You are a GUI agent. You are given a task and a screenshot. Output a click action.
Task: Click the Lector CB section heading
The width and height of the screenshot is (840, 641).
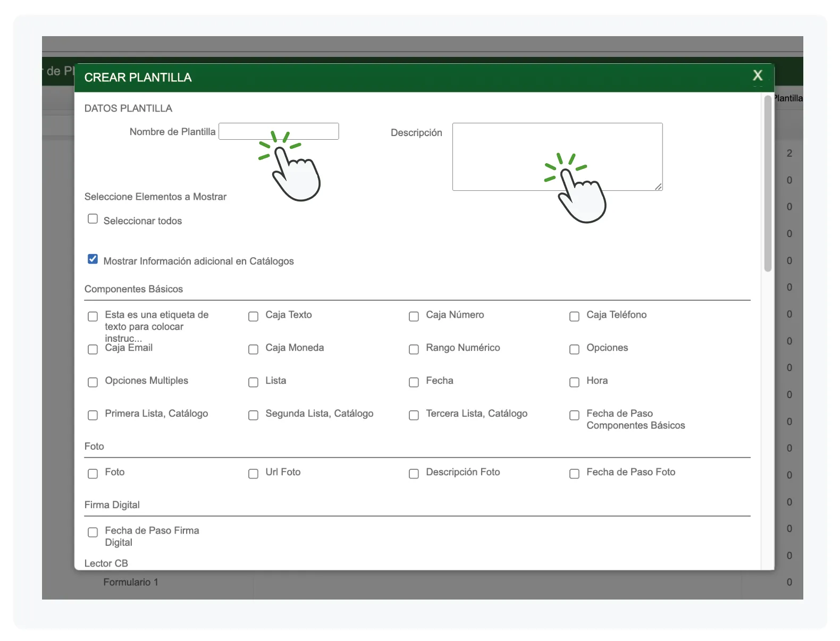tap(106, 563)
